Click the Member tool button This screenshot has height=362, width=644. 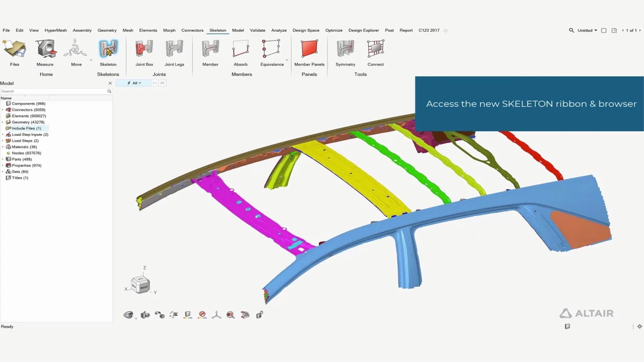[x=210, y=49]
